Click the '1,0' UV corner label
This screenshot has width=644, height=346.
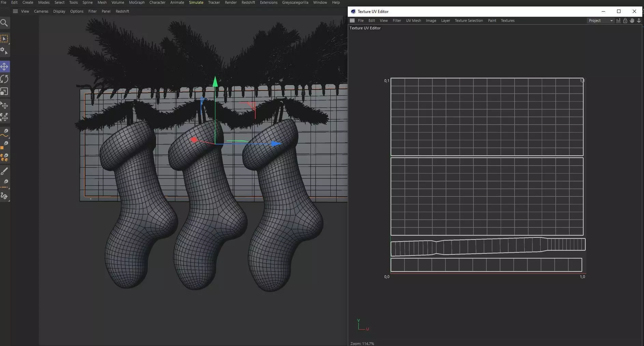pyautogui.click(x=582, y=277)
